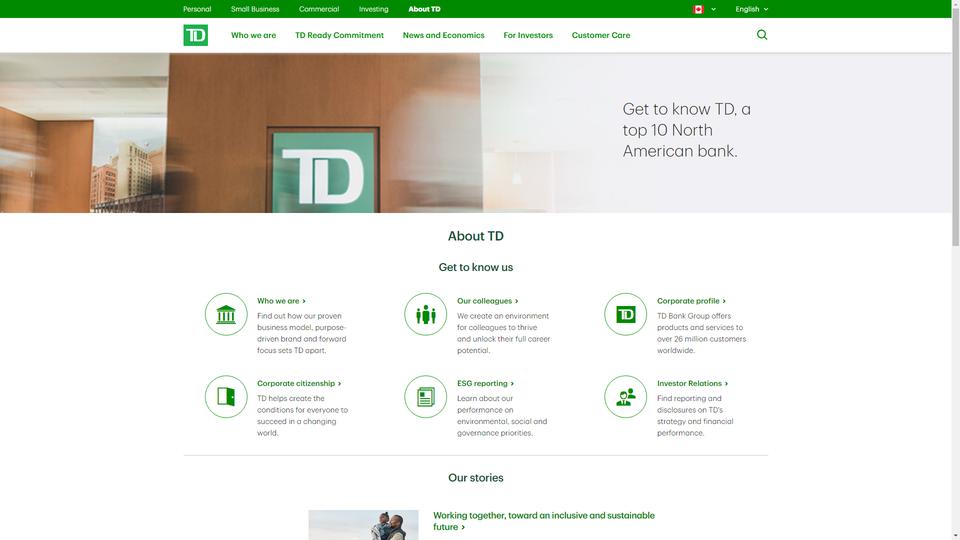Click the bank building icon for Who we are
Image resolution: width=960 pixels, height=540 pixels.
click(x=226, y=314)
